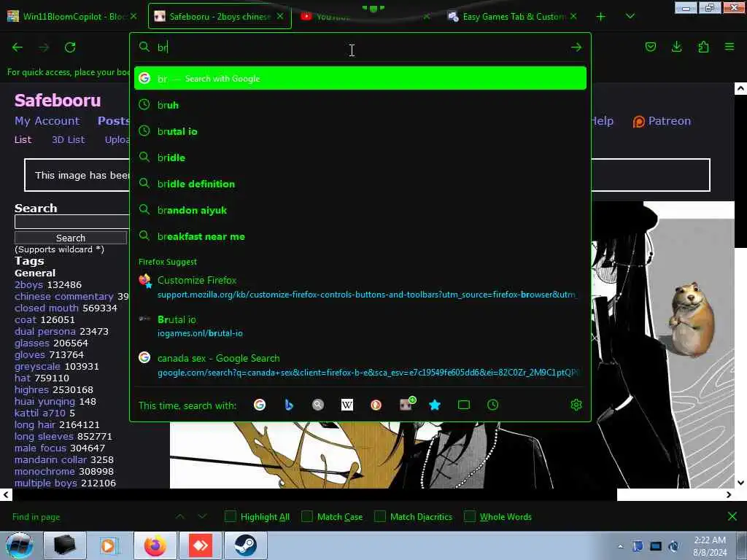747x560 pixels.
Task: Reload the page with the refresh icon
Action: coord(70,47)
